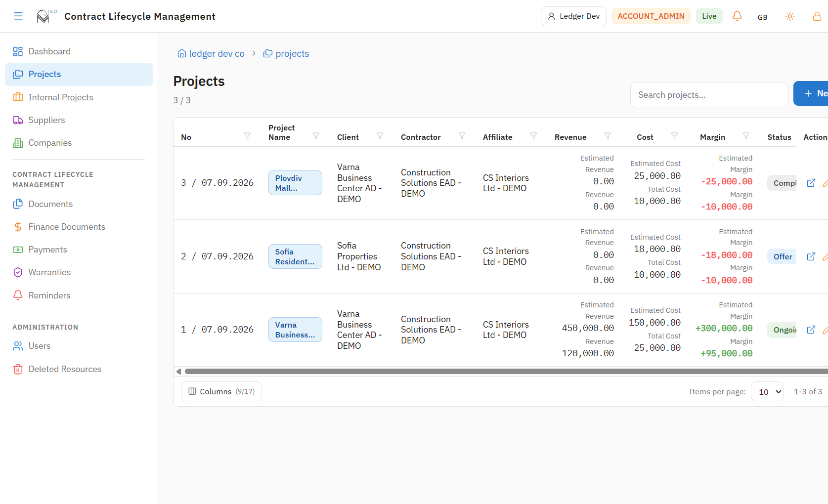The image size is (828, 504).
Task: Open Varna Business project external link icon
Action: 811,330
